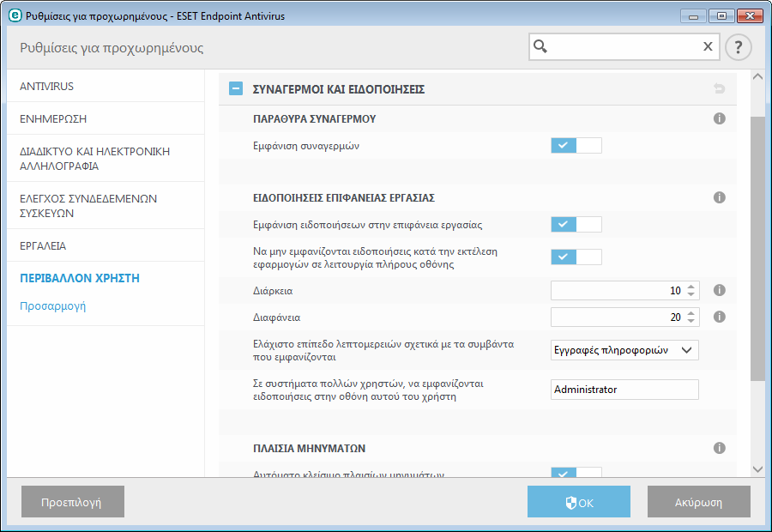Open help with the question mark button

(738, 47)
